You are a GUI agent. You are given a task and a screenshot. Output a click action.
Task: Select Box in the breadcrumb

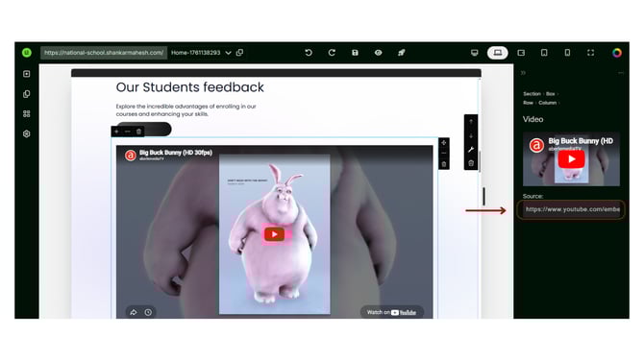551,94
